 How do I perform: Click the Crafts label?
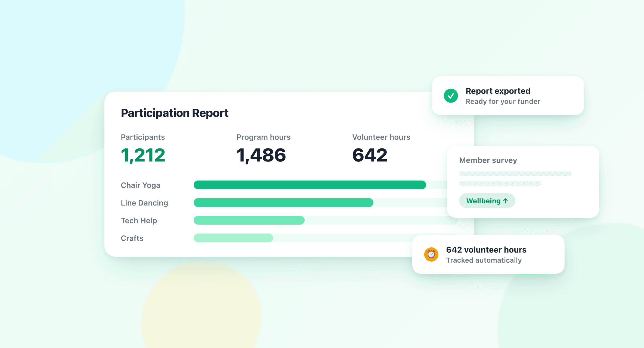132,238
